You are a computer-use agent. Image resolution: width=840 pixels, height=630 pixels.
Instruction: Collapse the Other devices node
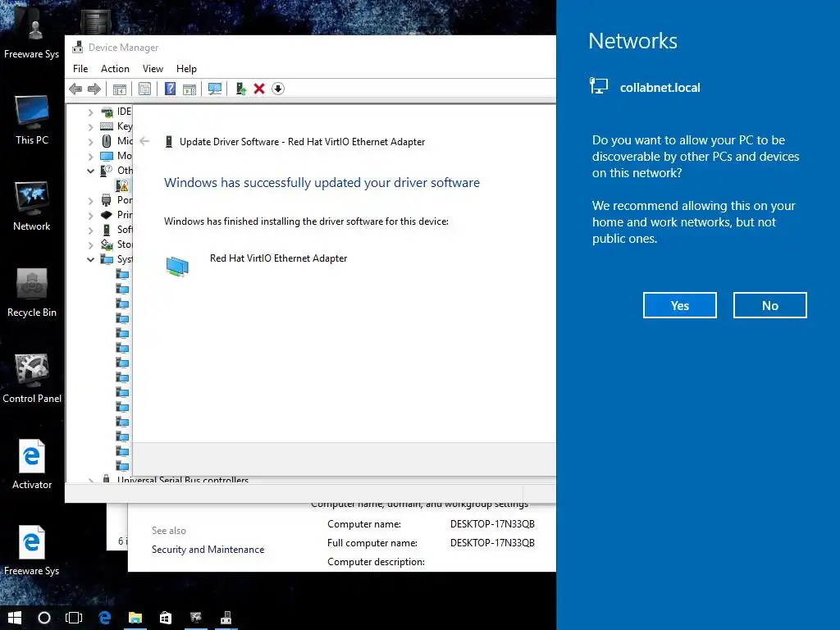tap(90, 171)
